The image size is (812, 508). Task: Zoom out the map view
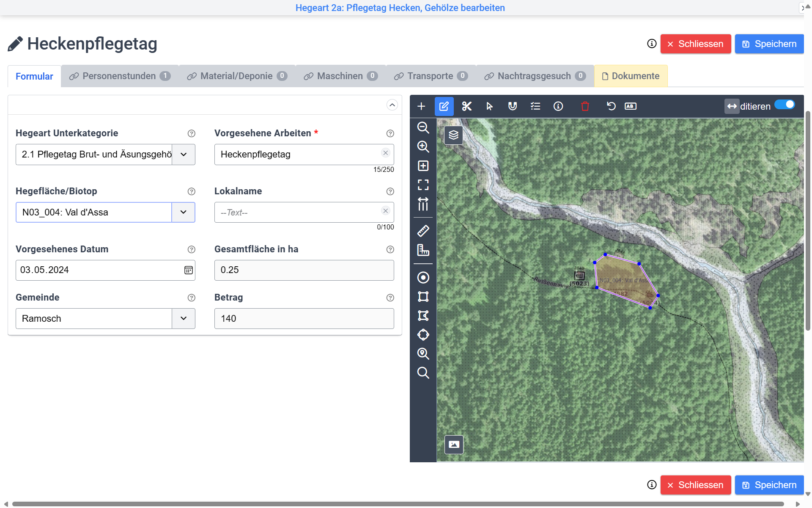coord(423,127)
